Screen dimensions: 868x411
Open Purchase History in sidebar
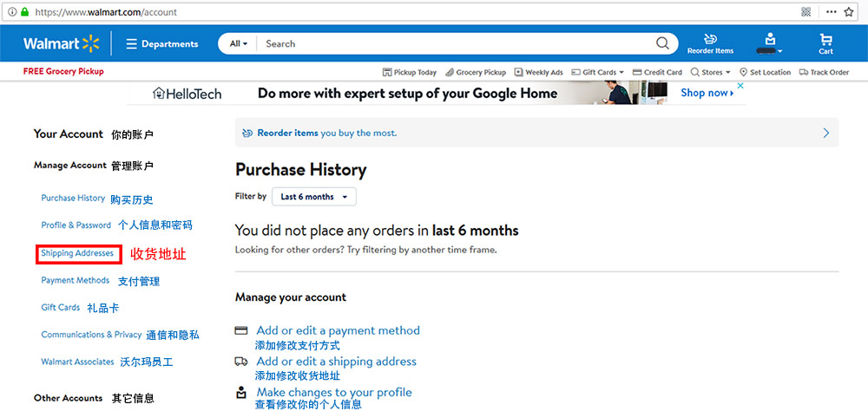[x=73, y=198]
